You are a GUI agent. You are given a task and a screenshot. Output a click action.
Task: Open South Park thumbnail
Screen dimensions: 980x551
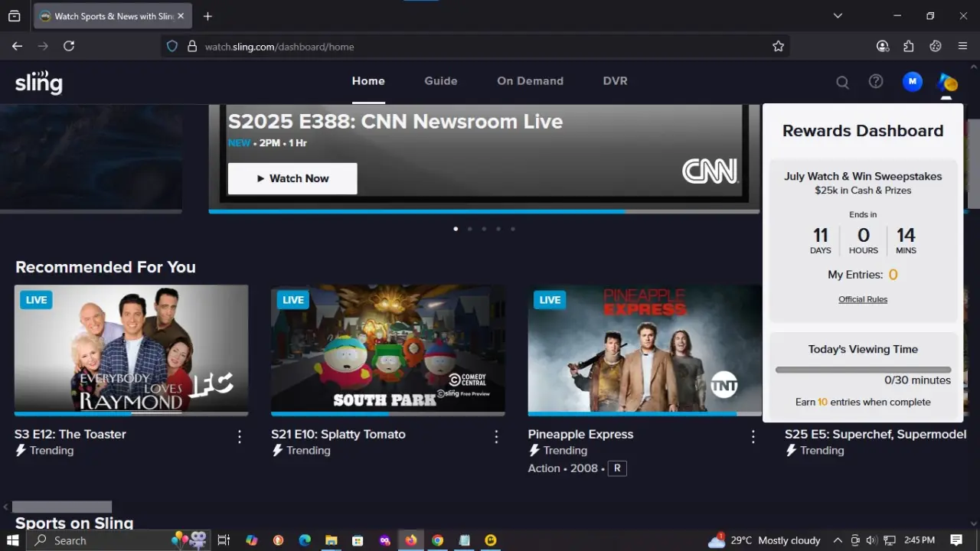click(388, 350)
